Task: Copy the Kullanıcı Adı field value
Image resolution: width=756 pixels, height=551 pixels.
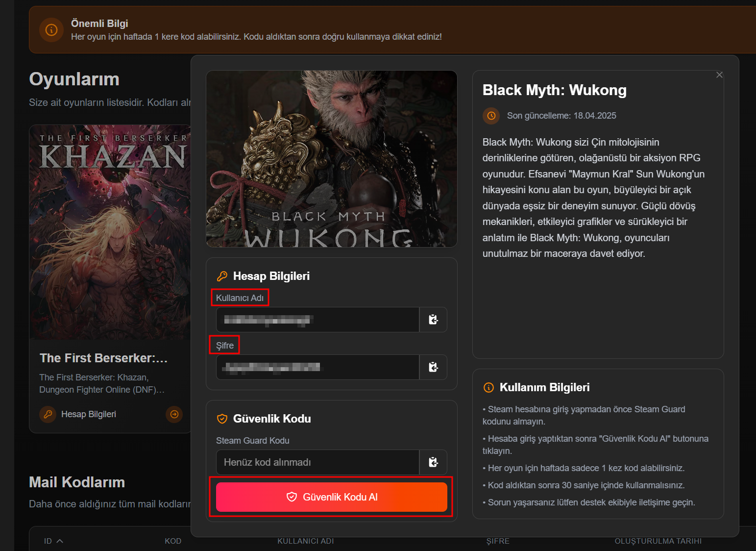Action: pos(433,320)
